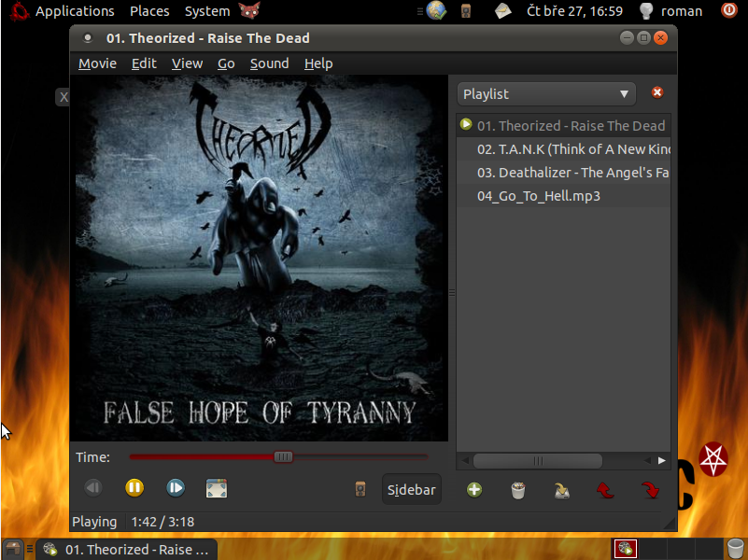Click the network globe icon in panel

coord(436,10)
